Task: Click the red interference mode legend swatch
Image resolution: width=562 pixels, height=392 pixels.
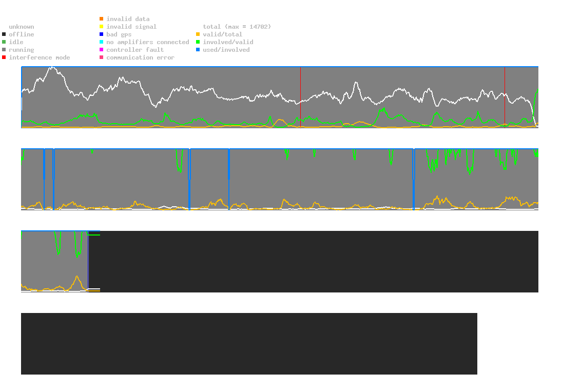Action: pyautogui.click(x=4, y=57)
